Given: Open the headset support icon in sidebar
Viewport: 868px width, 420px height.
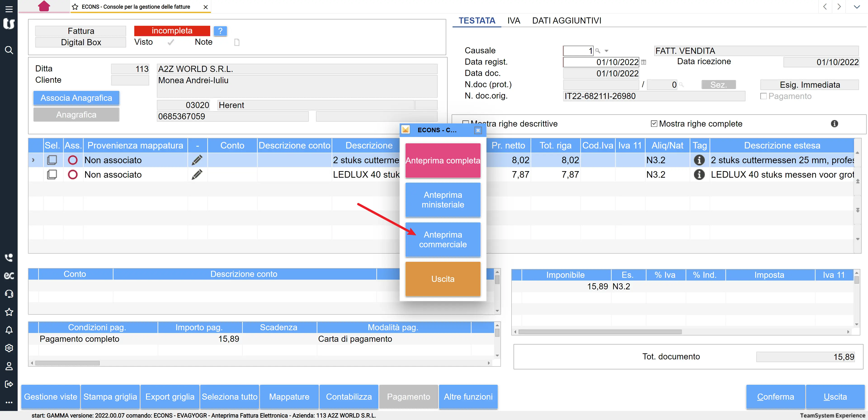Looking at the screenshot, I should pos(9,294).
